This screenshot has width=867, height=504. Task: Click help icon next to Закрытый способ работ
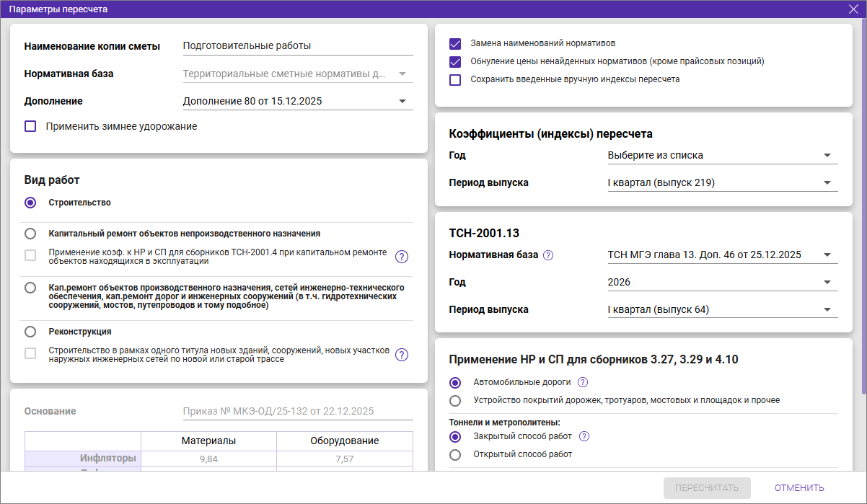tap(584, 437)
